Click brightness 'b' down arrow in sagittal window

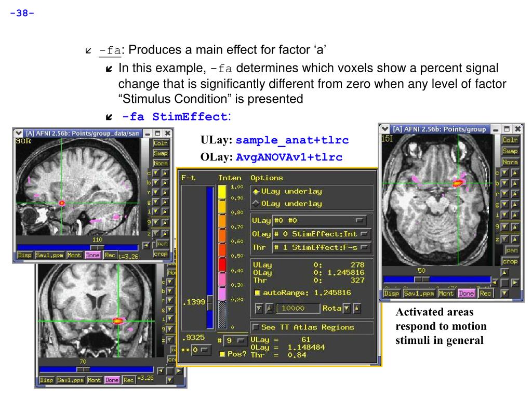click(156, 182)
